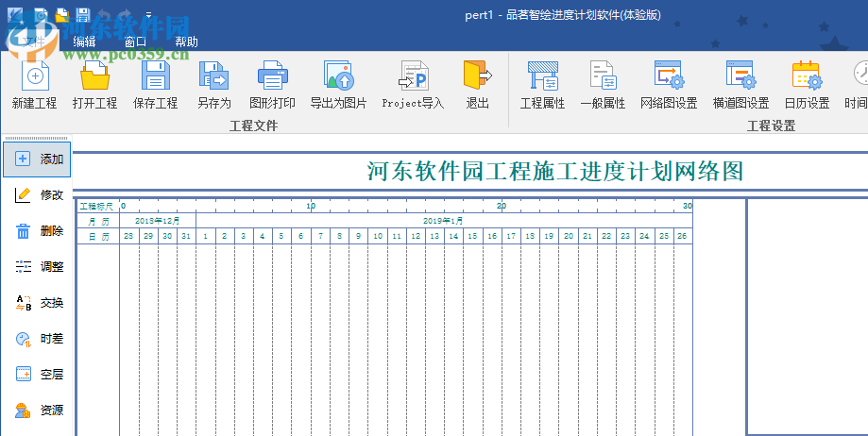The width and height of the screenshot is (868, 436).
Task: Click the 日 历 row label
Action: 98,236
